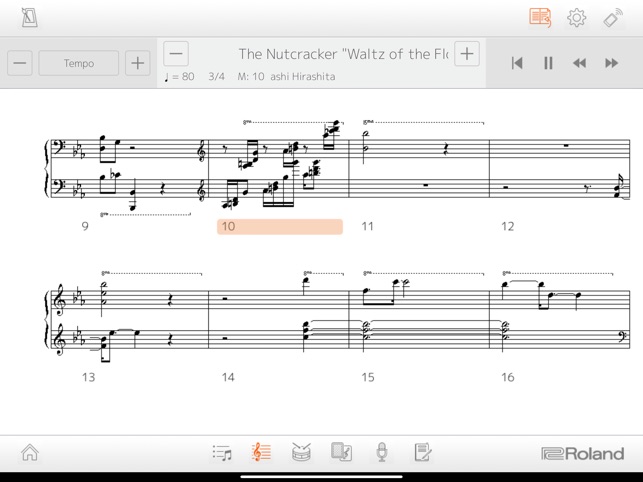Open the Bluetooth piano connection icon
Screen dimensions: 643x482
click(x=613, y=18)
